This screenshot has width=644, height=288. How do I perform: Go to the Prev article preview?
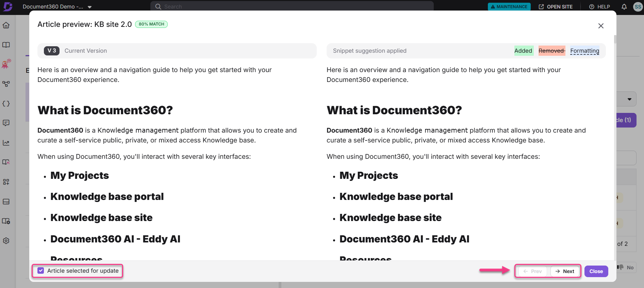point(532,271)
